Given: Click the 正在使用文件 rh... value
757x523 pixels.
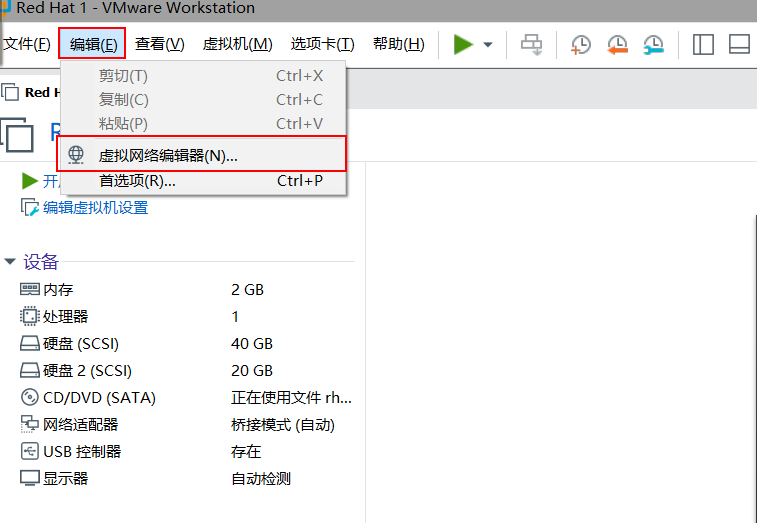Looking at the screenshot, I should 292,398.
